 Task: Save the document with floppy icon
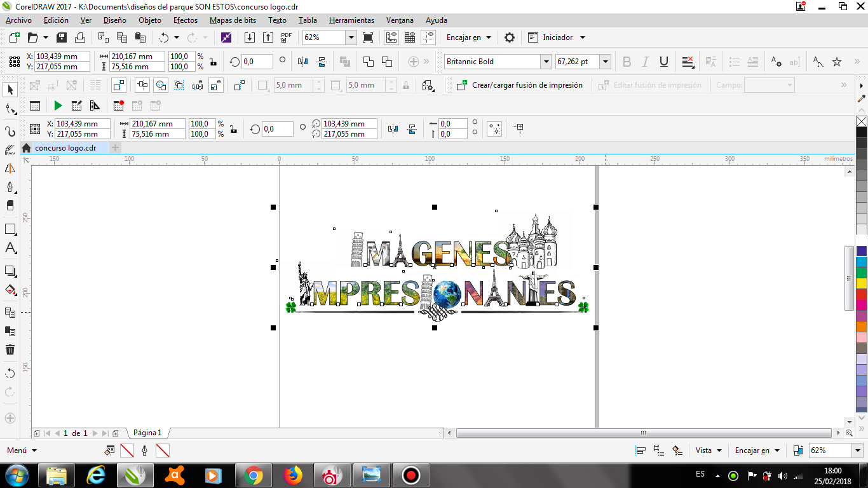point(62,37)
